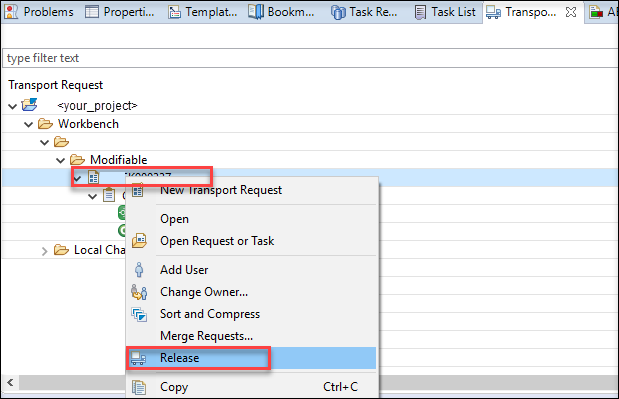Expand the Local Change Requests folder
619x399 pixels.
click(45, 251)
